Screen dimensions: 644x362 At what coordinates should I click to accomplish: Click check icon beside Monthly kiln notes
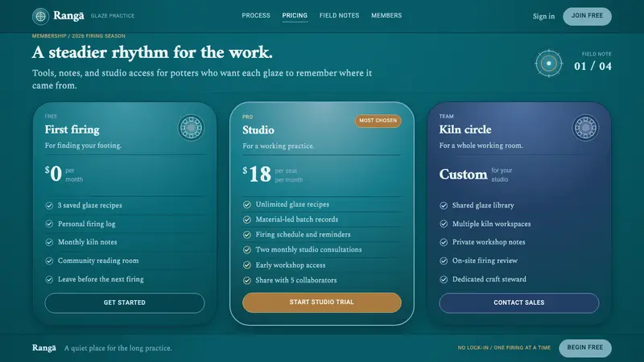click(49, 242)
